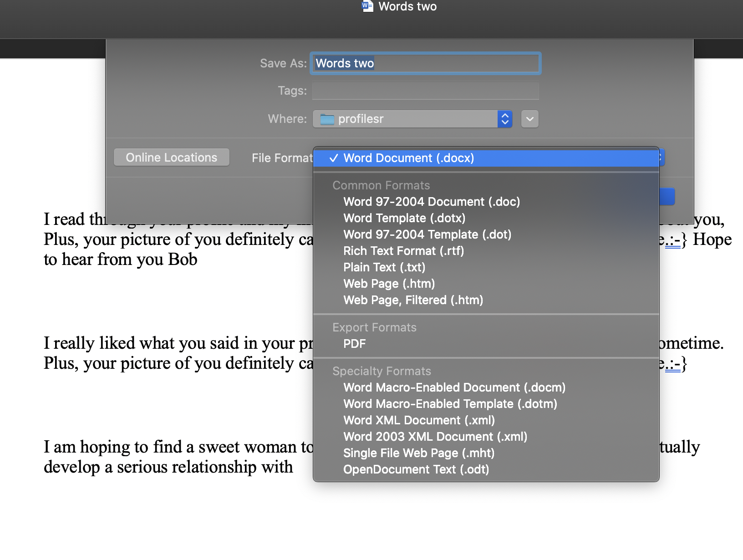Select Word Template (.dotx) format

click(x=486, y=218)
